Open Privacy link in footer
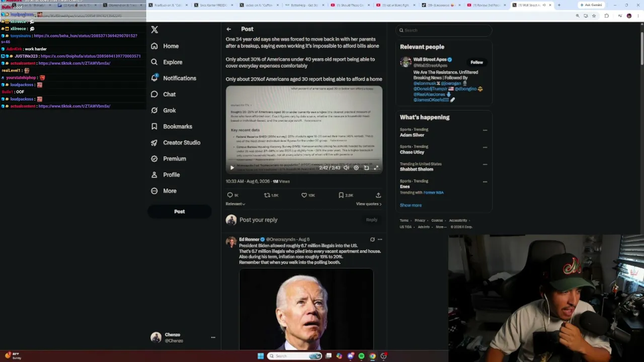Screen dimensions: 644x362 point(420,220)
